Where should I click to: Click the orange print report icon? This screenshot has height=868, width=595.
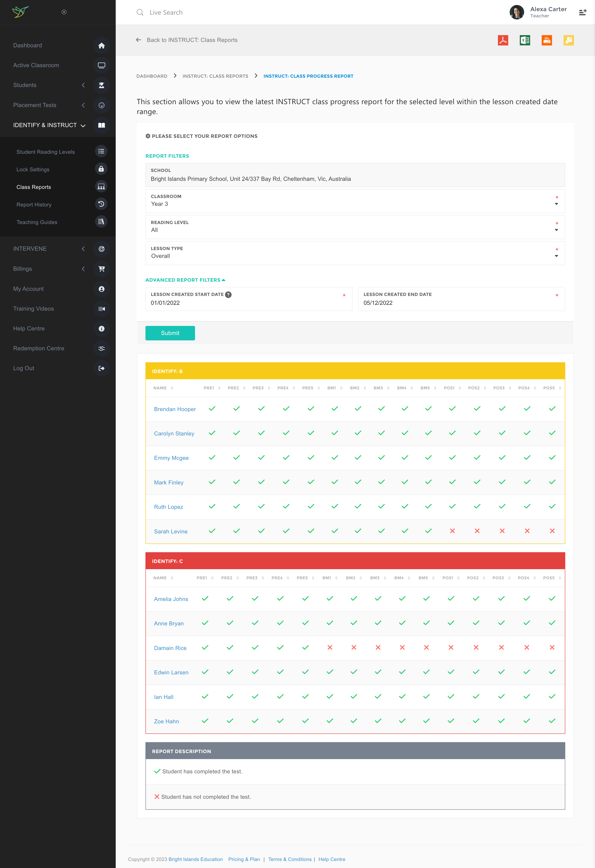546,40
